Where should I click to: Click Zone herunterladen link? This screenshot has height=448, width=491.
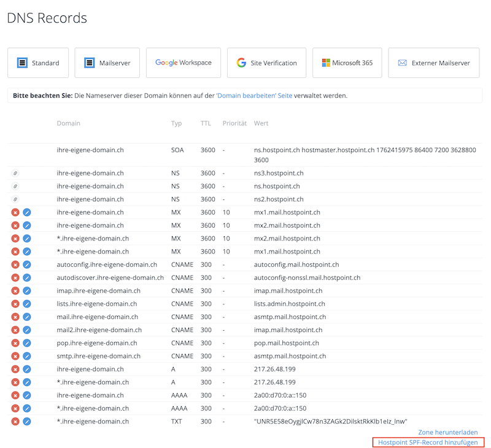coord(448,432)
